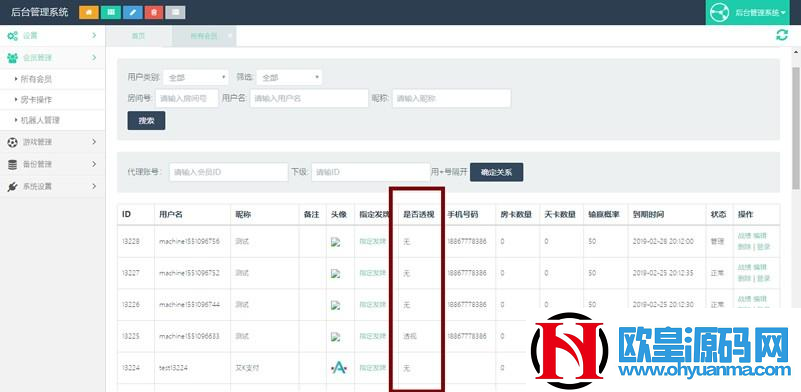This screenshot has width=801, height=392.
Task: Open 机器人管理 in the sidebar
Action: 40,121
